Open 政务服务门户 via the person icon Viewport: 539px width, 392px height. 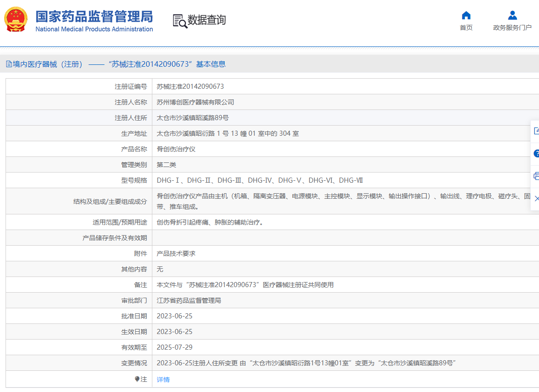[512, 16]
